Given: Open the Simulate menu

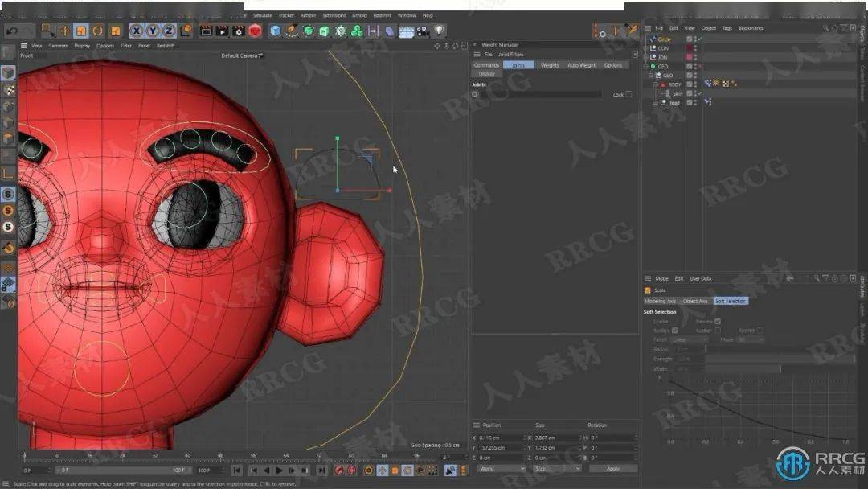Looking at the screenshot, I should [262, 15].
